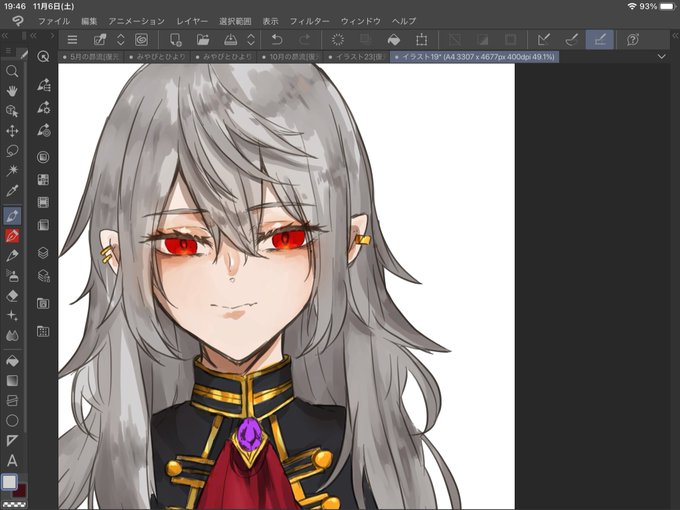Image resolution: width=680 pixels, height=510 pixels.
Task: Select the Airbrush tool
Action: coord(12,275)
